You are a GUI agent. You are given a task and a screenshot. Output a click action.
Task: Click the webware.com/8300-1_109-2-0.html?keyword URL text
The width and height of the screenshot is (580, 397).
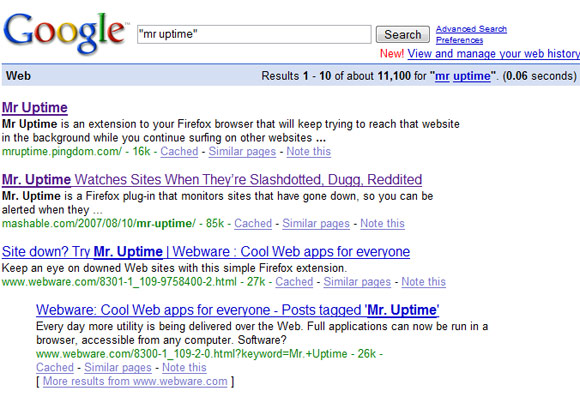click(x=192, y=354)
